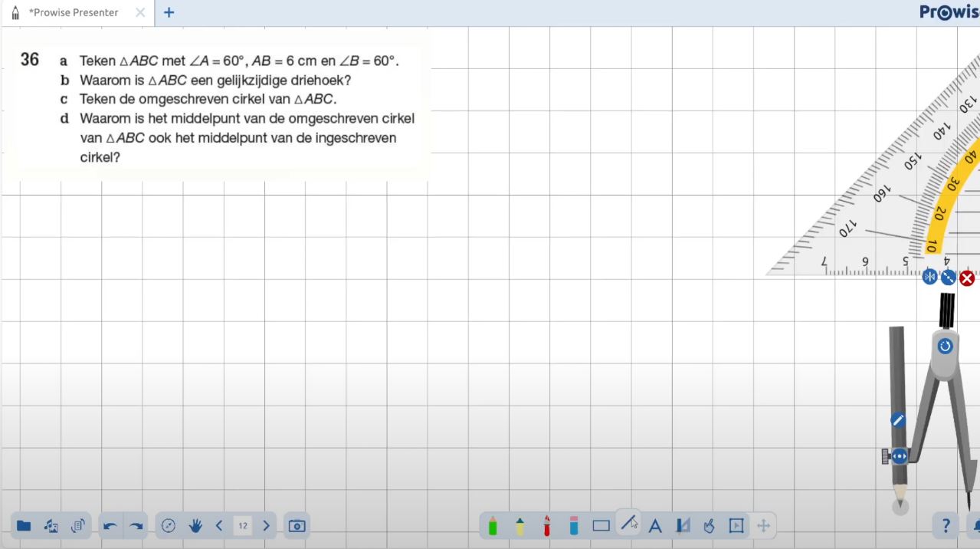Go to the previous page
This screenshot has height=549, width=980.
[219, 525]
